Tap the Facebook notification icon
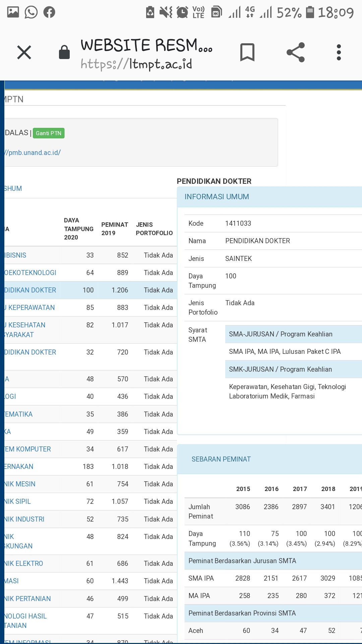The width and height of the screenshot is (362, 644). [x=49, y=12]
